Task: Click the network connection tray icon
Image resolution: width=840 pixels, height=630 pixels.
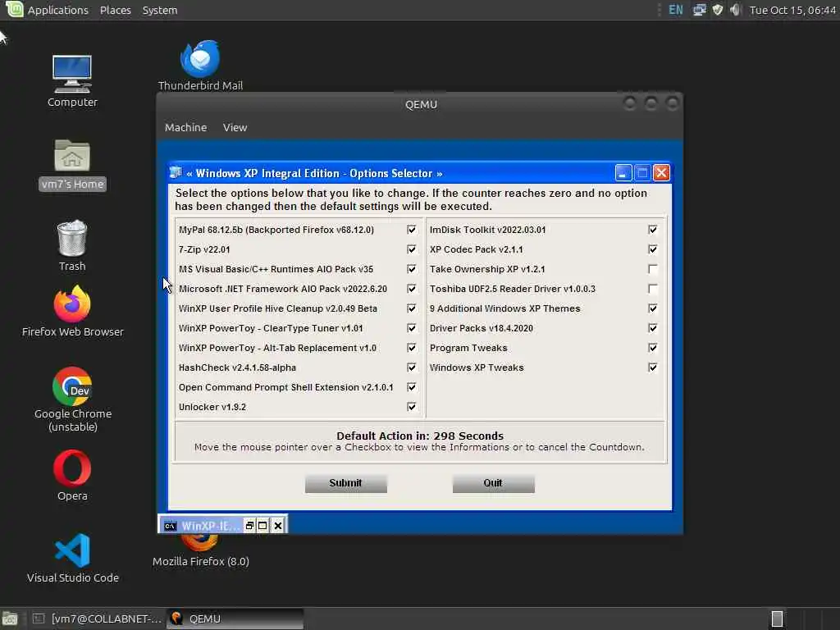Action: tap(699, 10)
